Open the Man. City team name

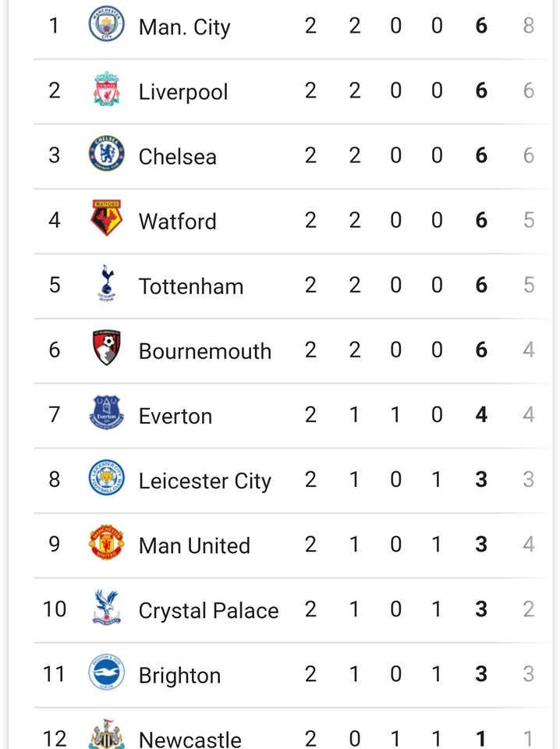(x=184, y=27)
